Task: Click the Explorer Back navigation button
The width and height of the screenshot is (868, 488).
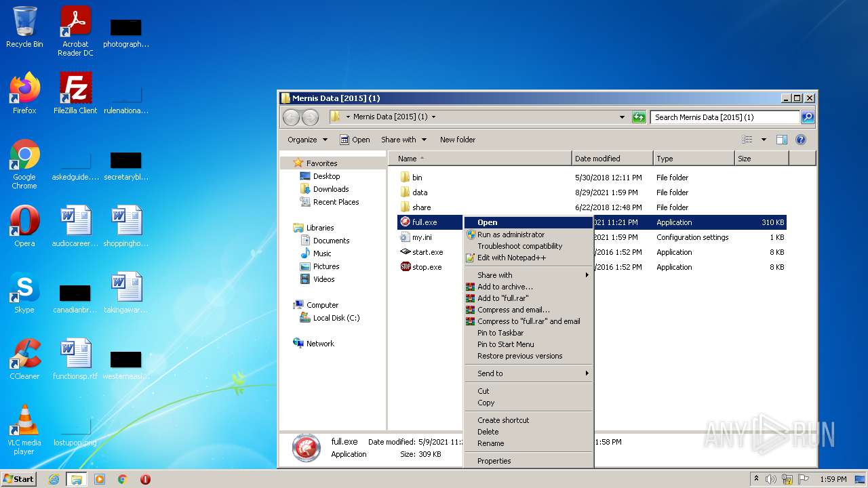Action: point(291,117)
